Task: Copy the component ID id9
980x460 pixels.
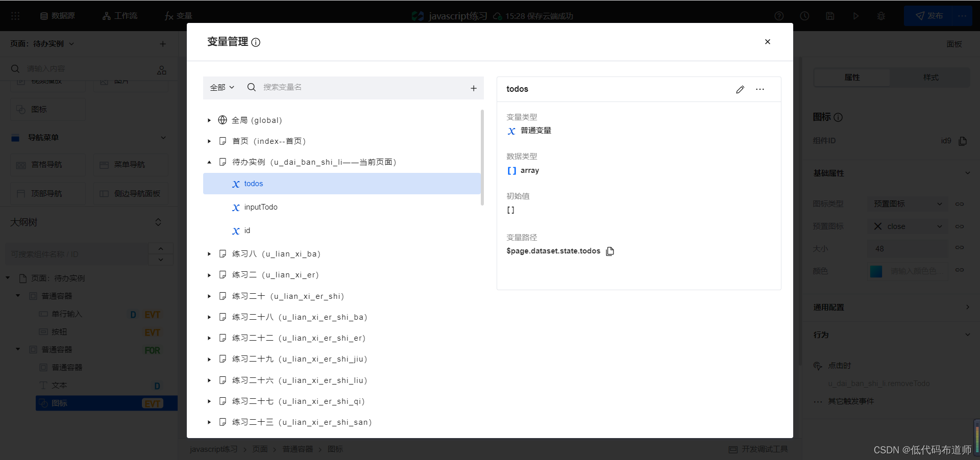Action: tap(963, 141)
